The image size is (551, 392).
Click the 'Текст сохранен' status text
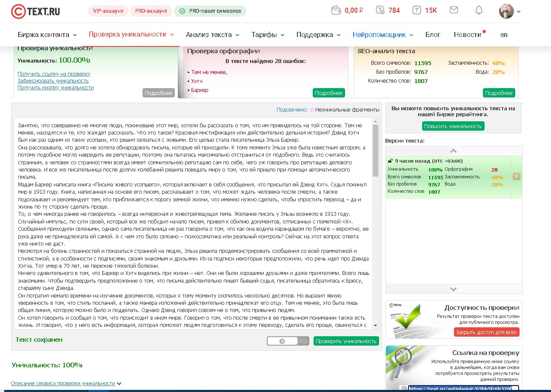coord(39,340)
